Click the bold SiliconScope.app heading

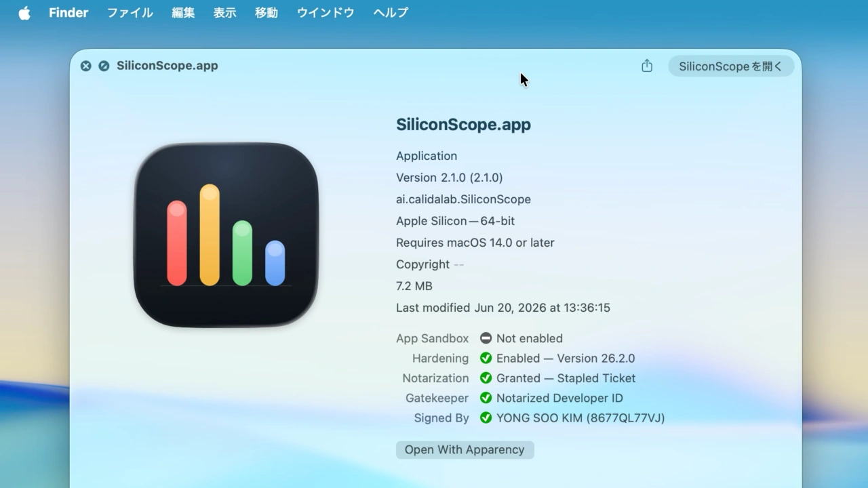pos(463,125)
